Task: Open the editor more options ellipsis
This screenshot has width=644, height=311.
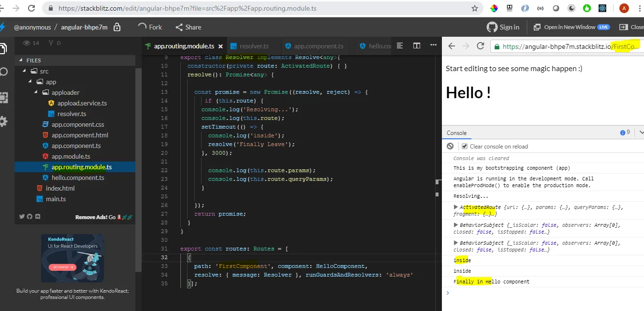Action: tap(434, 46)
